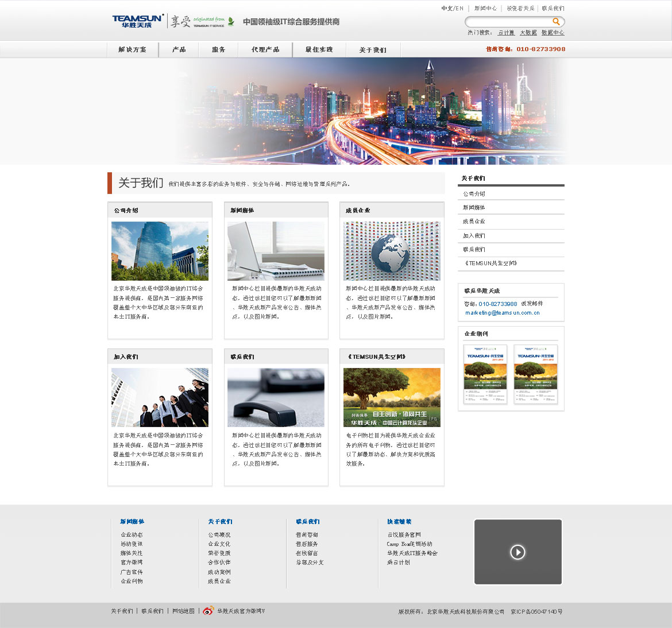Screen dimensions: 672x628
Task: Open the 代理产品 navigation item
Action: click(x=265, y=50)
